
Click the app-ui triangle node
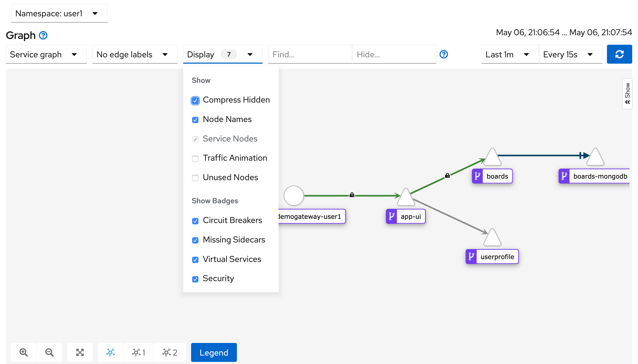pos(406,198)
